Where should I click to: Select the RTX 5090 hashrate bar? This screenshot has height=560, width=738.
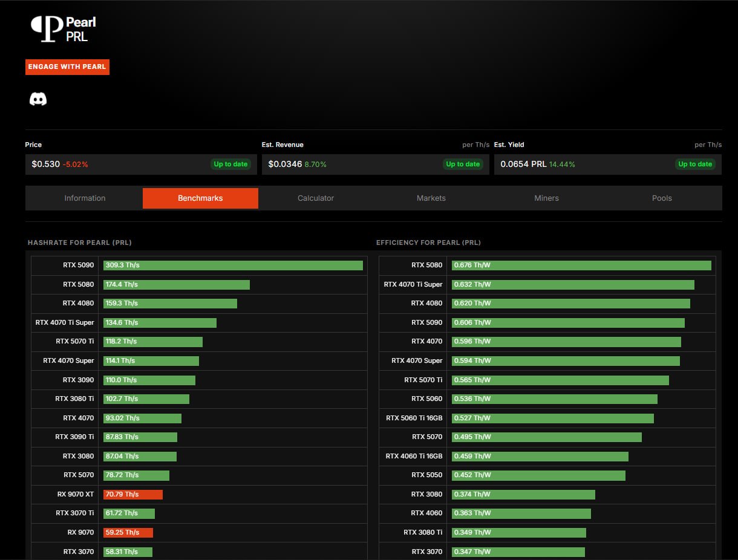[233, 265]
